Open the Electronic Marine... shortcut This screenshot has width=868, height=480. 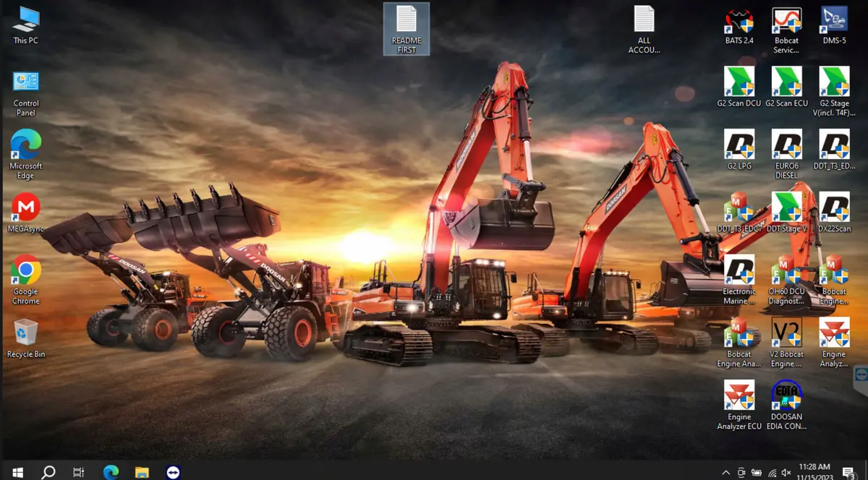click(x=739, y=279)
